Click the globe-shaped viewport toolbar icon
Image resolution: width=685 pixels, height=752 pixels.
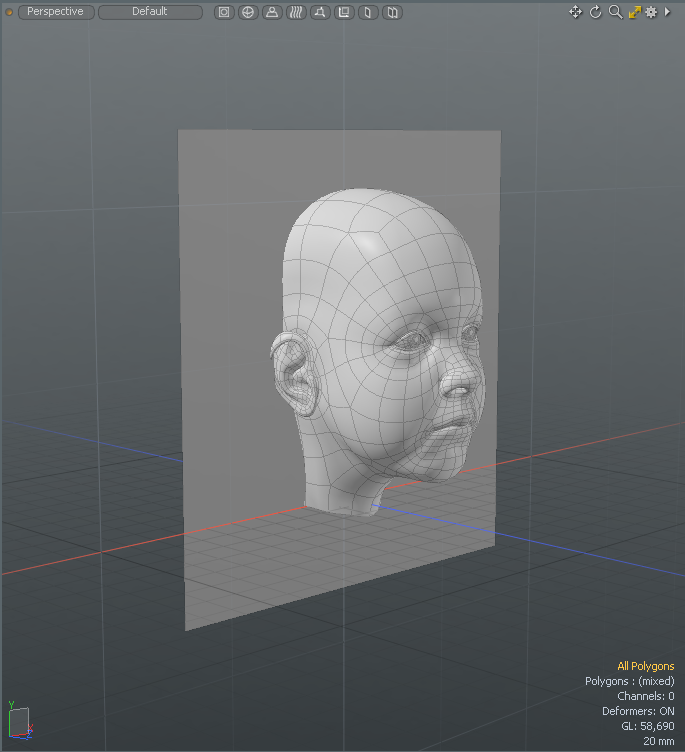(248, 12)
